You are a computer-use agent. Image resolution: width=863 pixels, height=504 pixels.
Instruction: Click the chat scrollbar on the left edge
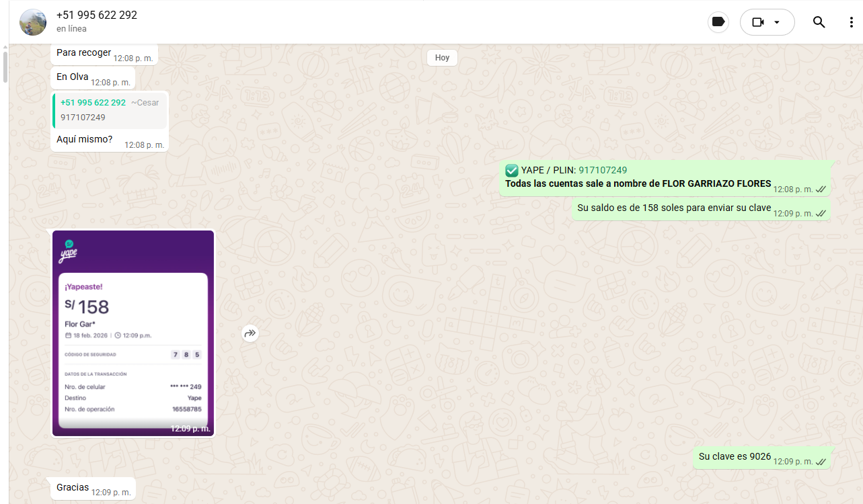pos(5,66)
